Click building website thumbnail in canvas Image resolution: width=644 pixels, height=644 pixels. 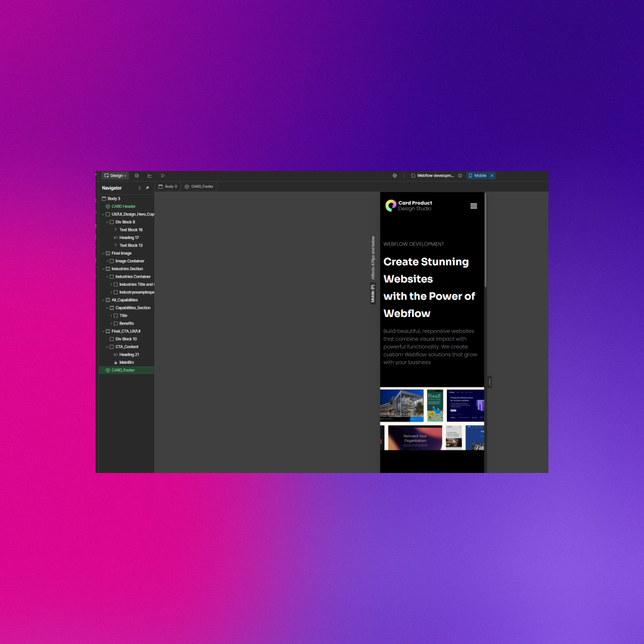pyautogui.click(x=402, y=406)
